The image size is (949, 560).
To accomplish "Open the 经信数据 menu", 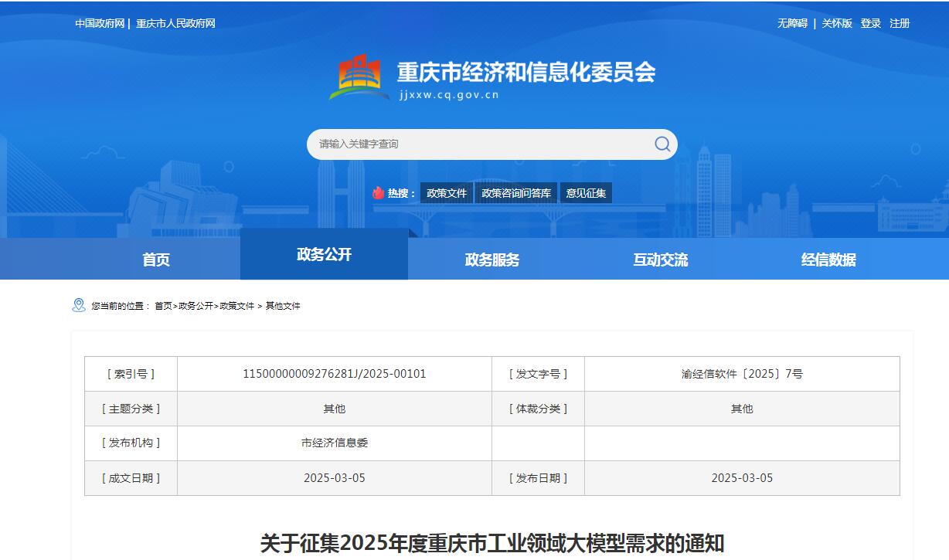I will click(827, 260).
